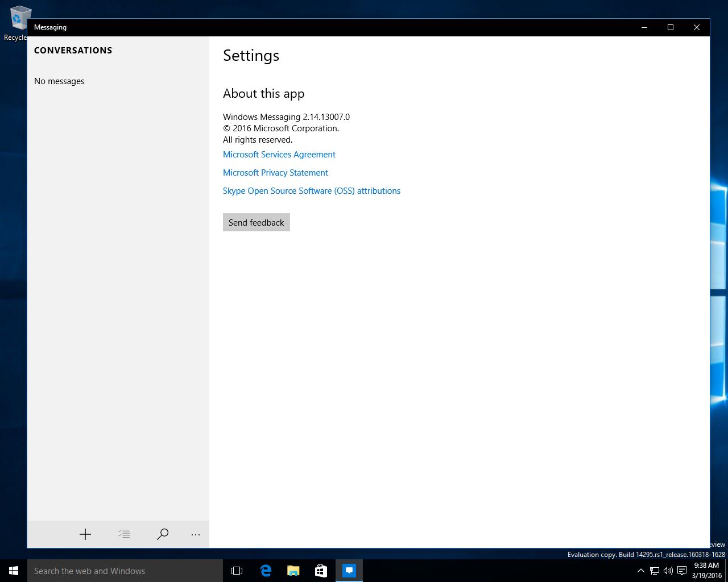
Task: Click the Send feedback button
Action: (x=257, y=222)
